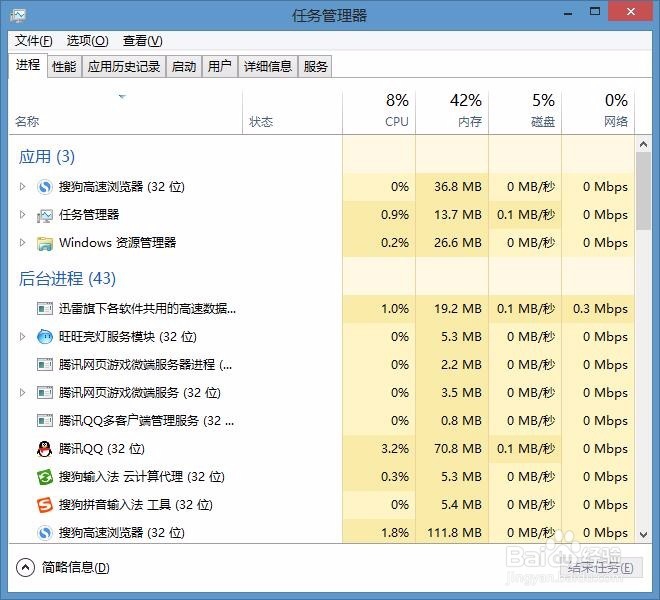Switch to the 服务 tab

[315, 67]
